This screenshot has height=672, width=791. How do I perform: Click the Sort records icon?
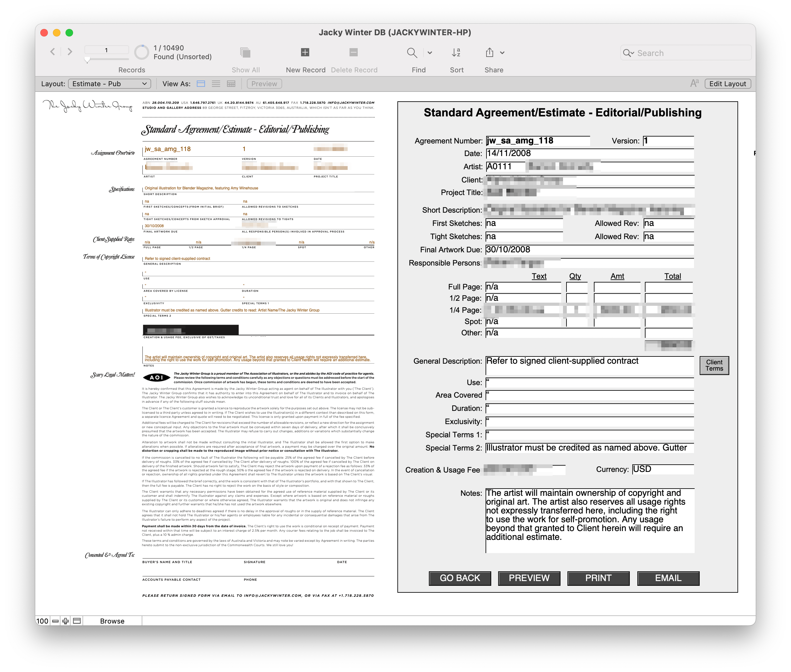(x=456, y=53)
